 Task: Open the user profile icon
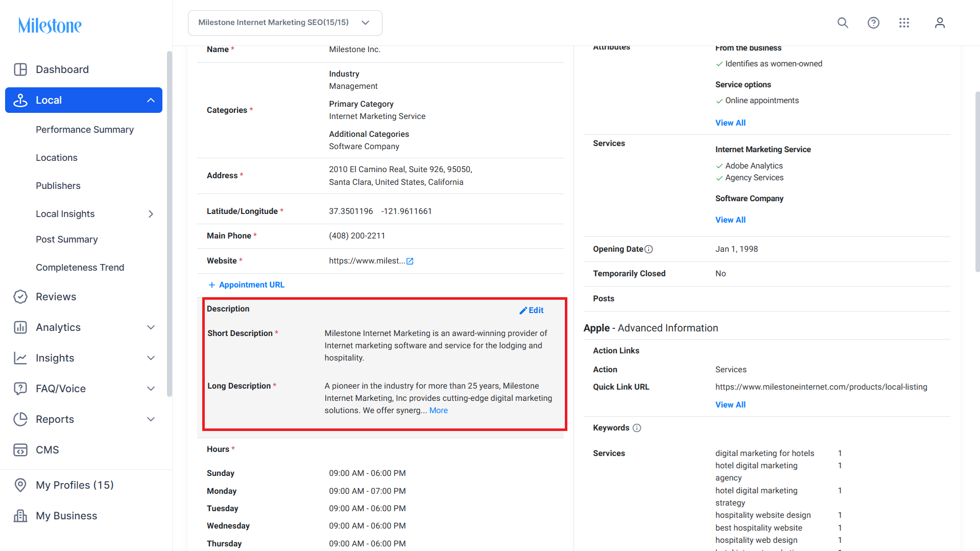tap(940, 23)
